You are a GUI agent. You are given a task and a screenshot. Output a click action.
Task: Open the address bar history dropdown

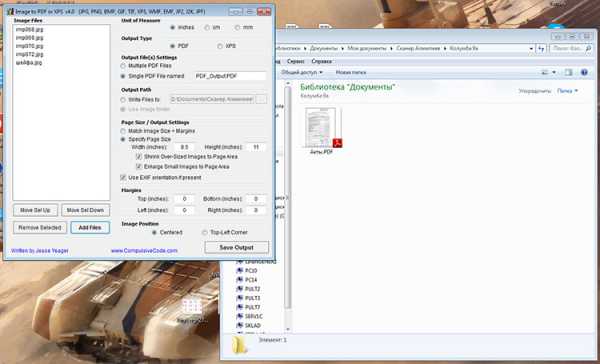pyautogui.click(x=531, y=49)
